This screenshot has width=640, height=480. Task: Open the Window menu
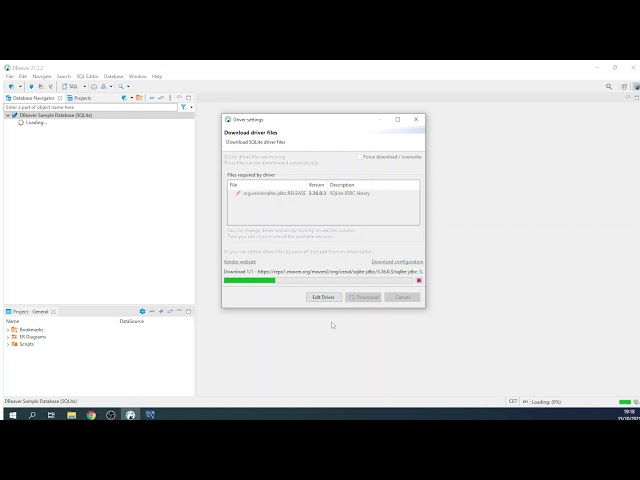point(138,76)
